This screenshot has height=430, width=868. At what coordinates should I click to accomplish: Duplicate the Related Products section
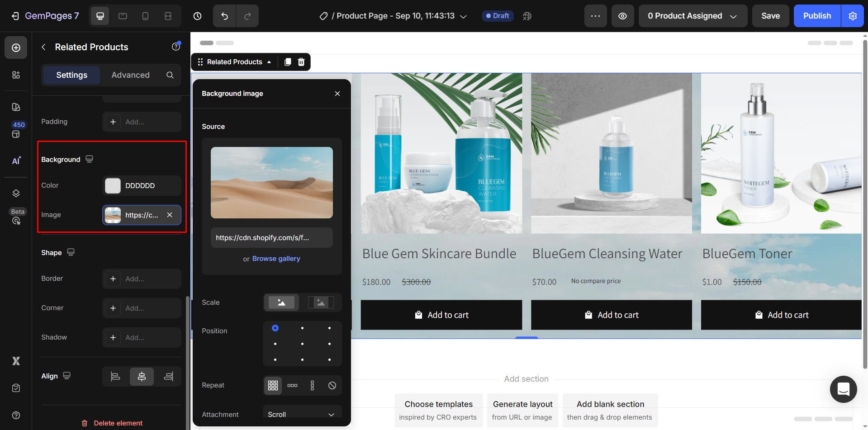tap(287, 62)
